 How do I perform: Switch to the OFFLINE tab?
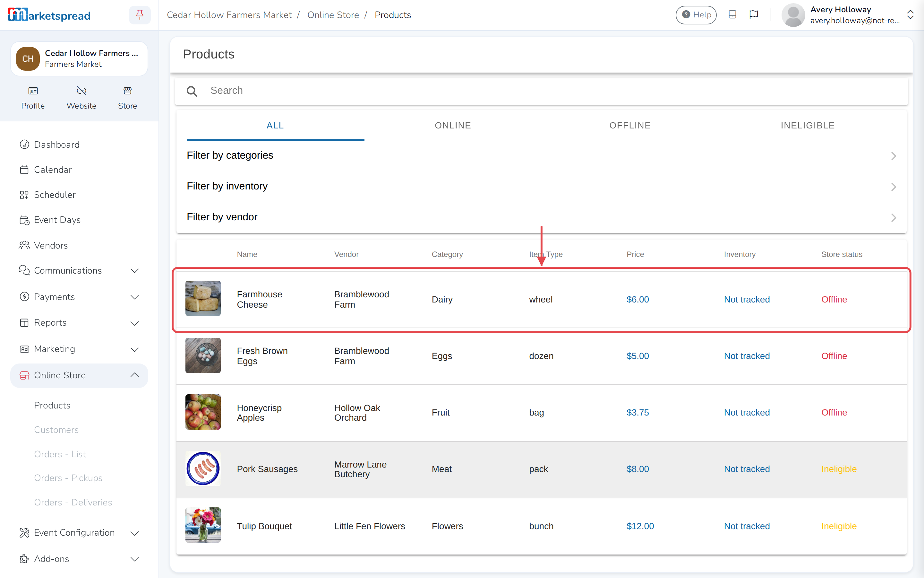click(630, 125)
